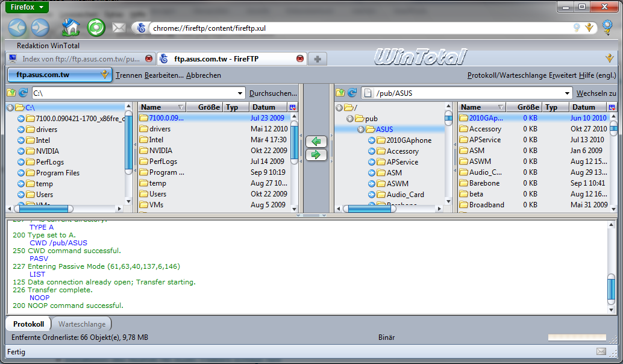Toggle Protokoll/Warteschlange panel

(507, 75)
